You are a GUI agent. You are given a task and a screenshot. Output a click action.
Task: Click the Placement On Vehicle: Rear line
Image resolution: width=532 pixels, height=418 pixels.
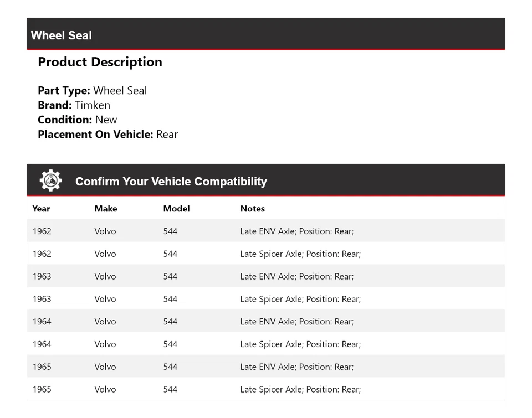108,134
